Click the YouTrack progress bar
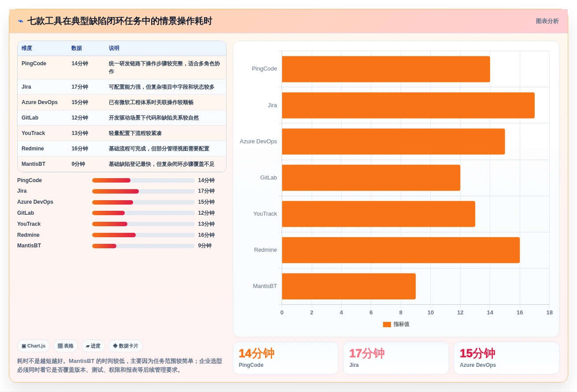The width and height of the screenshot is (577, 392). tap(143, 224)
